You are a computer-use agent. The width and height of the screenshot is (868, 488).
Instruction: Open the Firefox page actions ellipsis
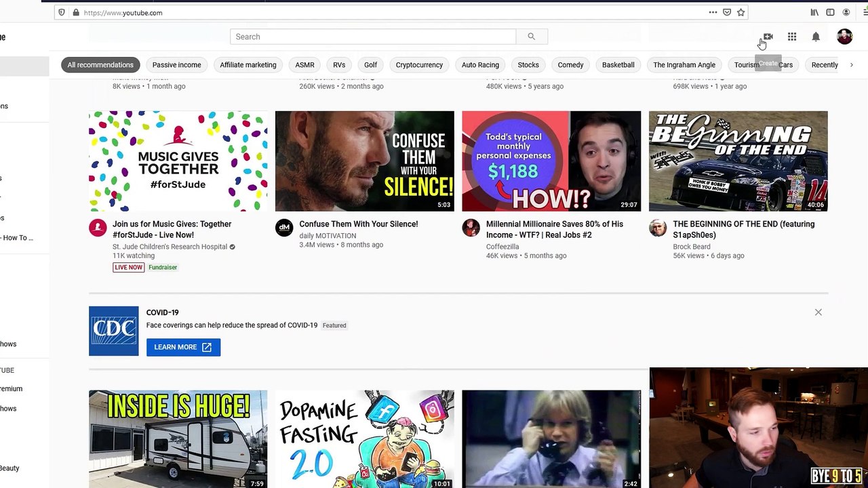[713, 12]
